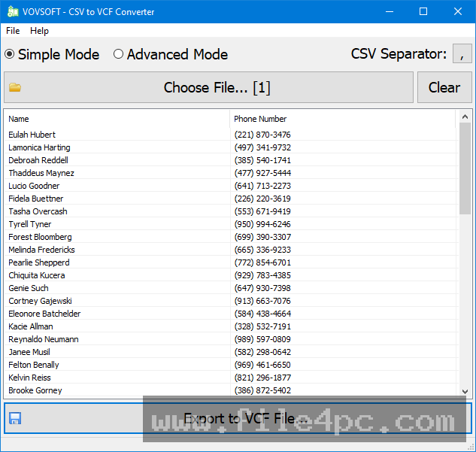Screen dimensions: 476x452
Task: Click phone number (772) 854-6701
Action: [262, 262]
